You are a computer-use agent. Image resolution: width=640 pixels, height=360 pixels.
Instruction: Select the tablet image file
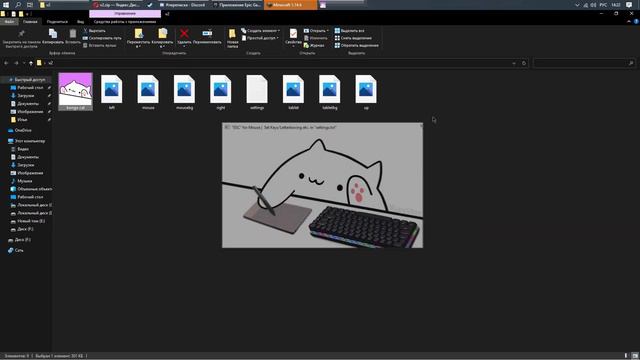tap(293, 92)
